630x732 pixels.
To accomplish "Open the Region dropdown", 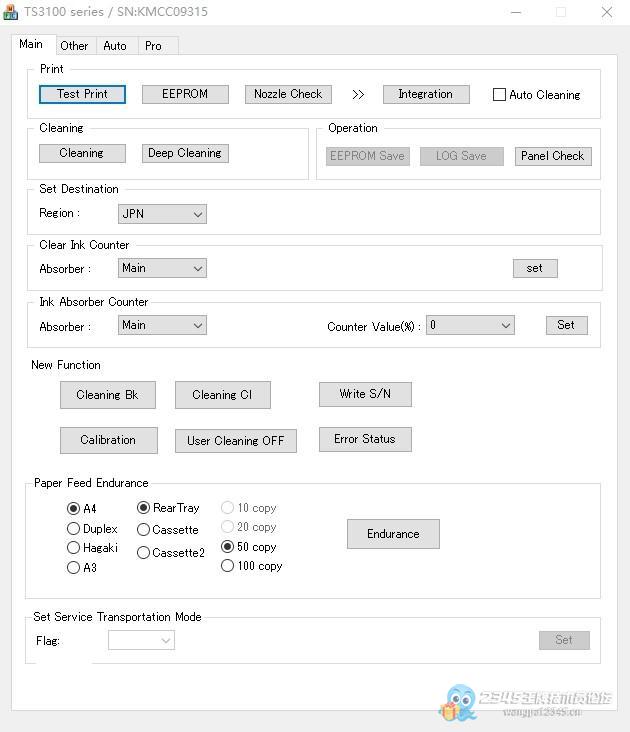I will pos(162,214).
